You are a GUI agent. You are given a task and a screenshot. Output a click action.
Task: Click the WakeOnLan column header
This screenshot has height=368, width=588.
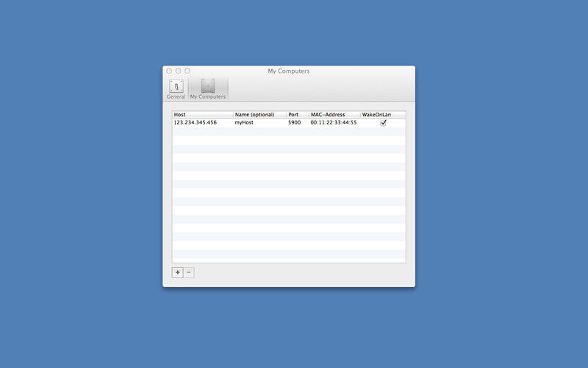(383, 115)
